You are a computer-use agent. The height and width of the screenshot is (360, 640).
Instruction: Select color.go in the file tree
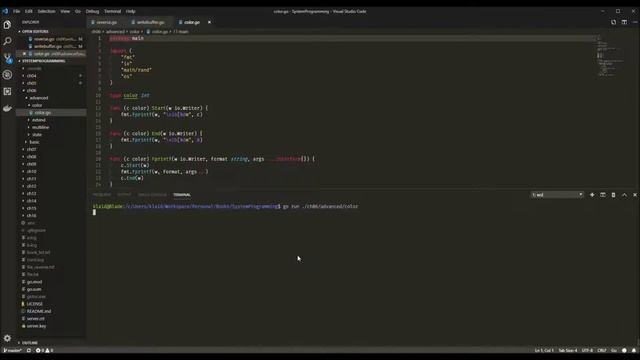tap(42, 112)
